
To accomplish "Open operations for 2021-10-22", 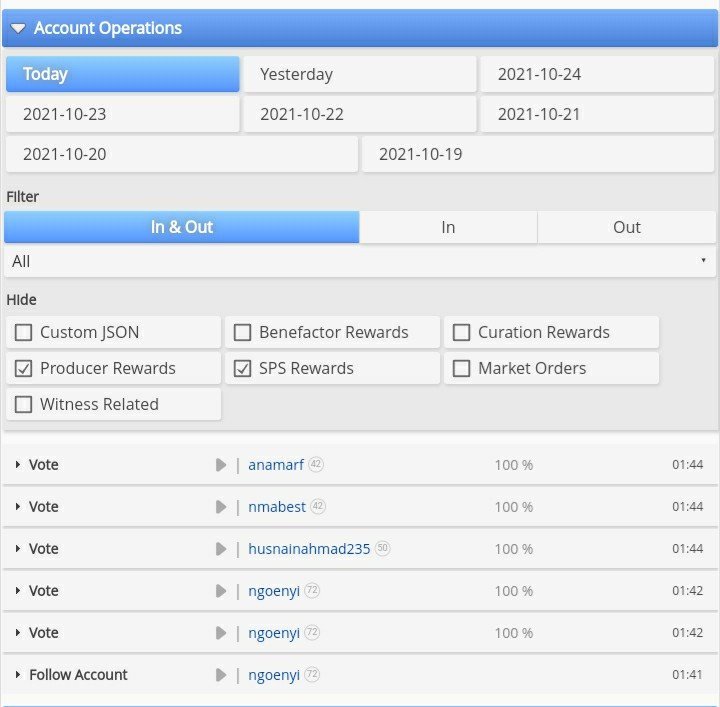I will pos(360,114).
